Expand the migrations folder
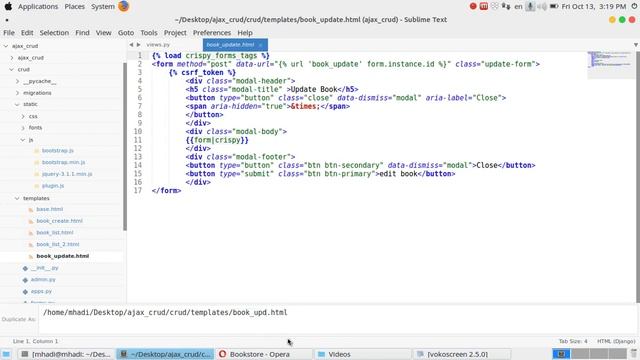640x360 pixels. [17, 93]
